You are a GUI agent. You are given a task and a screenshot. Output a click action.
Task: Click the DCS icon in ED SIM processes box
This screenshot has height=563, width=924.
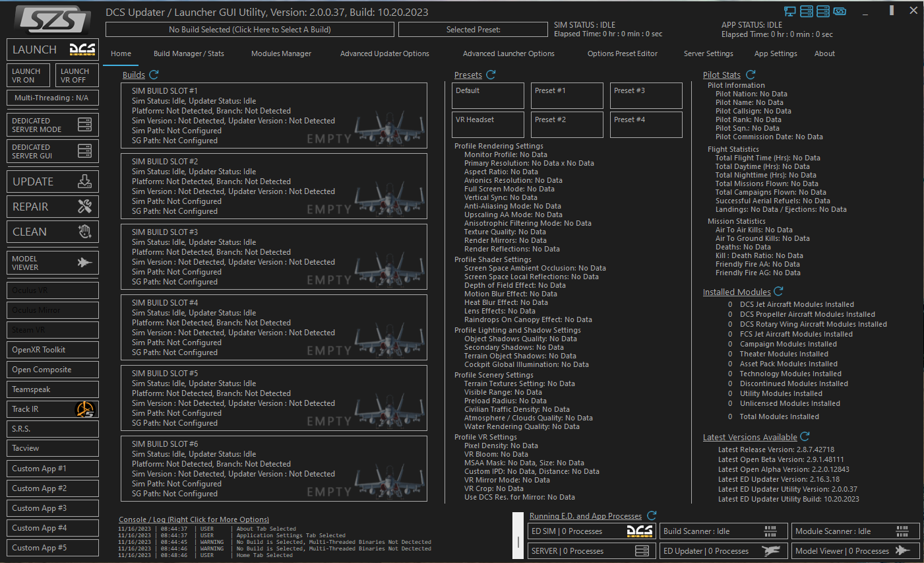(640, 531)
